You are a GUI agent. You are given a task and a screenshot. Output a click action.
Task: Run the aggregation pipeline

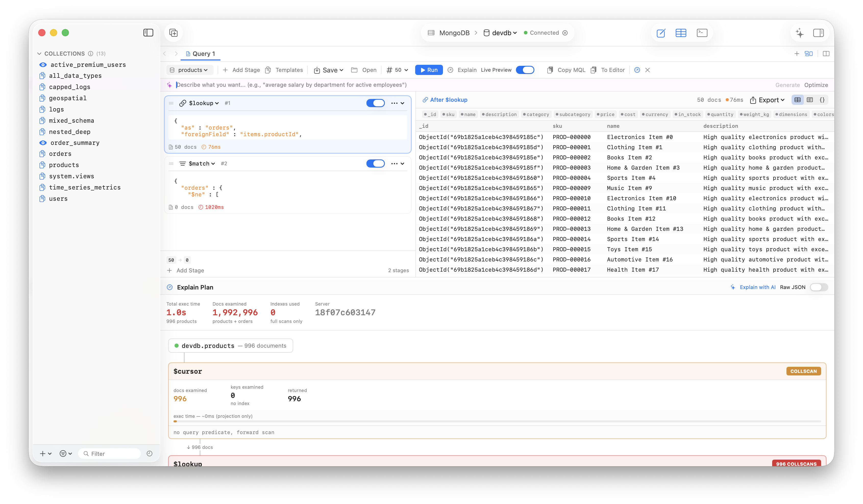[428, 70]
